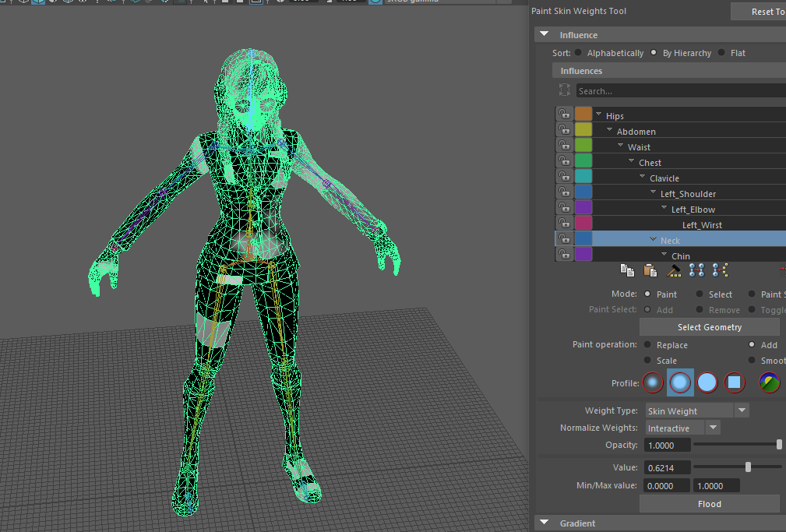The width and height of the screenshot is (786, 532).
Task: Paste the copied skin weights
Action: 650,270
